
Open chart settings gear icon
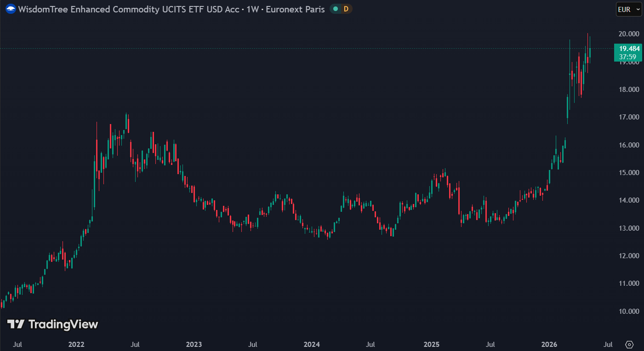click(x=629, y=345)
